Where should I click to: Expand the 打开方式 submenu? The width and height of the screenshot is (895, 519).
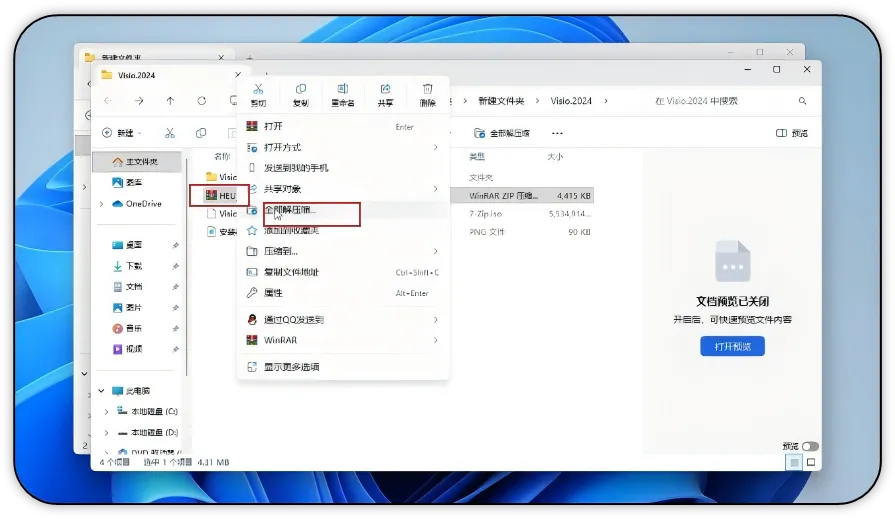click(x=436, y=147)
